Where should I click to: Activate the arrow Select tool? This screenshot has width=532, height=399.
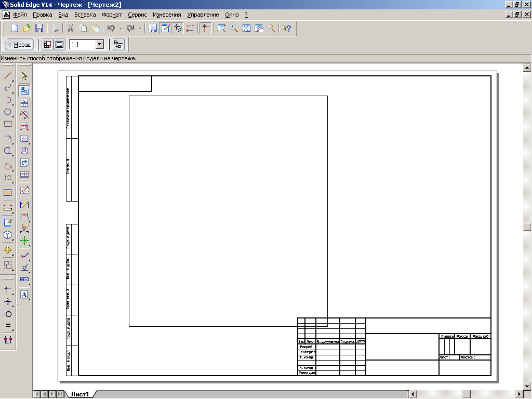(24, 76)
